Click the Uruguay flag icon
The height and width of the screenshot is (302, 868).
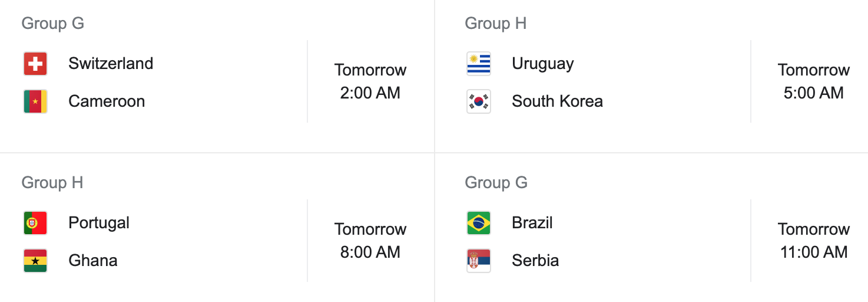click(x=479, y=64)
